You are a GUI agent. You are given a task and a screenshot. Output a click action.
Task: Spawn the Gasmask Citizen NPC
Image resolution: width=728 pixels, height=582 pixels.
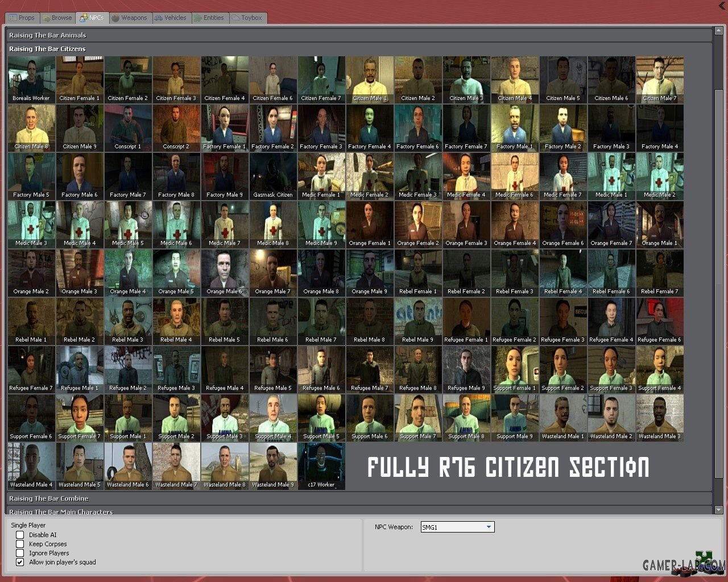pyautogui.click(x=273, y=176)
